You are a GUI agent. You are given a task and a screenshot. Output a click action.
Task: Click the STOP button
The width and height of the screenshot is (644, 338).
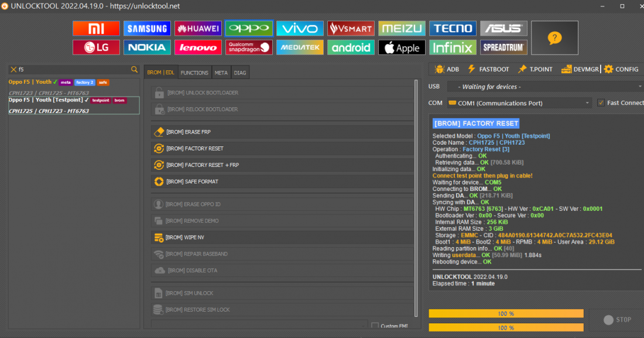click(617, 319)
